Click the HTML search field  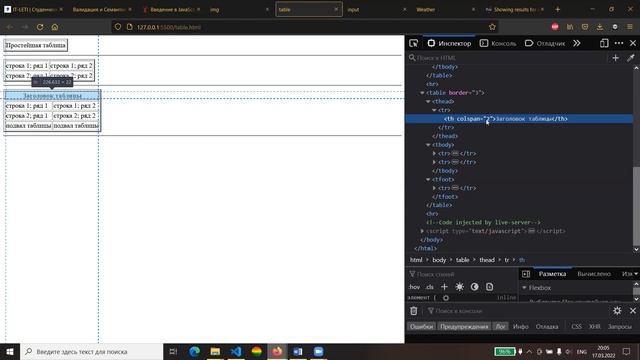point(508,58)
